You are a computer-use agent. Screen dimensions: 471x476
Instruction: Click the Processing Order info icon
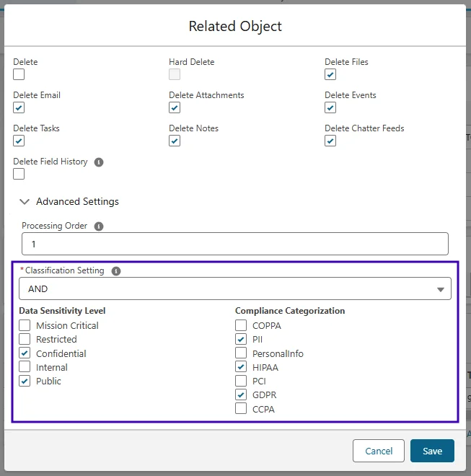pyautogui.click(x=99, y=226)
